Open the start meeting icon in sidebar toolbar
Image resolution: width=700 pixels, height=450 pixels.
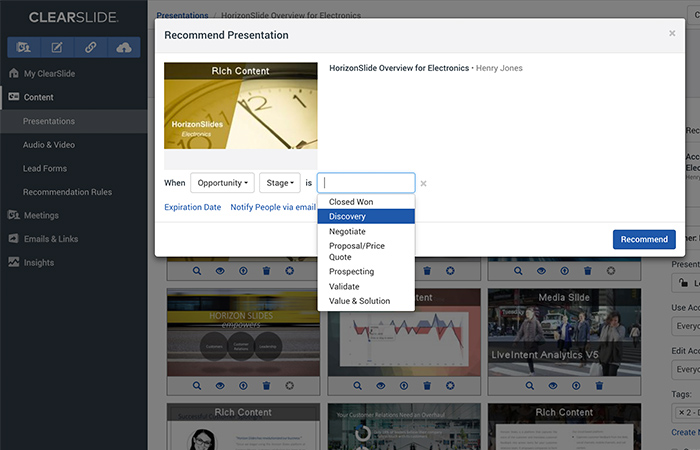coord(23,47)
